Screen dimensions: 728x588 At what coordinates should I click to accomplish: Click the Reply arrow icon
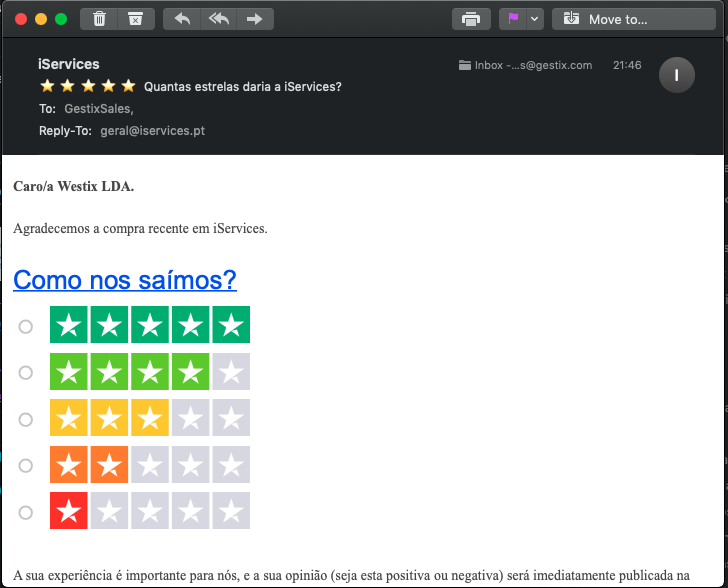pyautogui.click(x=182, y=19)
